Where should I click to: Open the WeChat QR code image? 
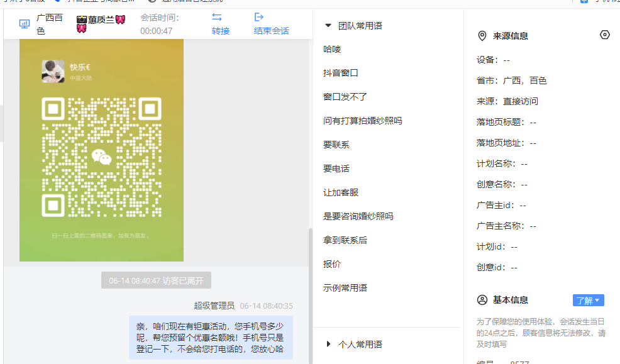102,150
